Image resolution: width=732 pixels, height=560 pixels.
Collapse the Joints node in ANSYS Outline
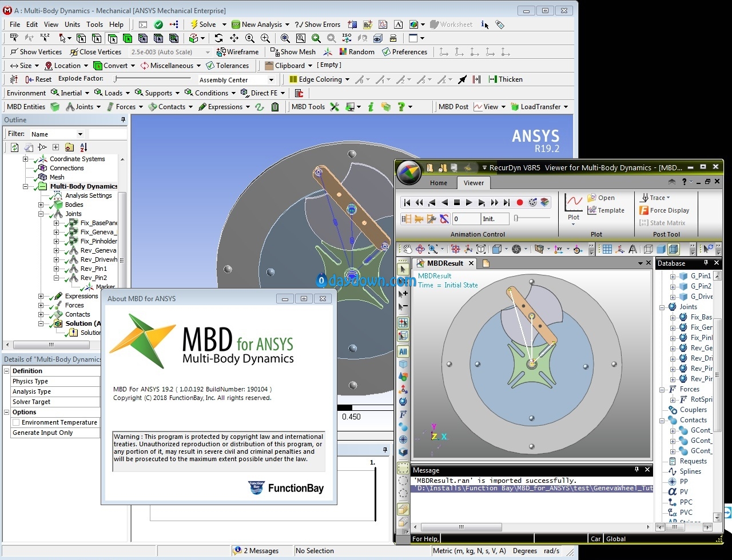coord(41,214)
